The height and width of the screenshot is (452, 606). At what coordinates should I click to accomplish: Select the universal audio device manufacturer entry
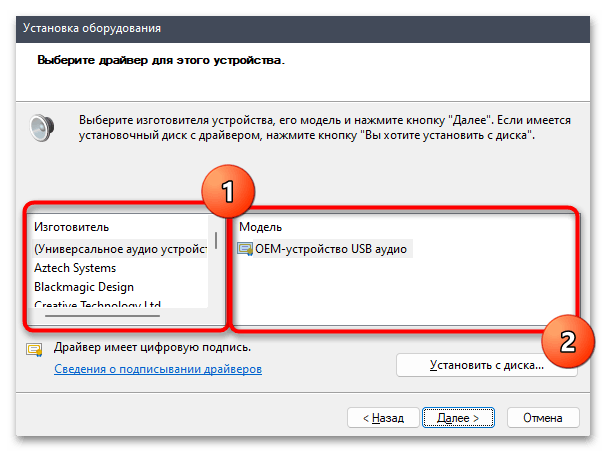point(120,249)
